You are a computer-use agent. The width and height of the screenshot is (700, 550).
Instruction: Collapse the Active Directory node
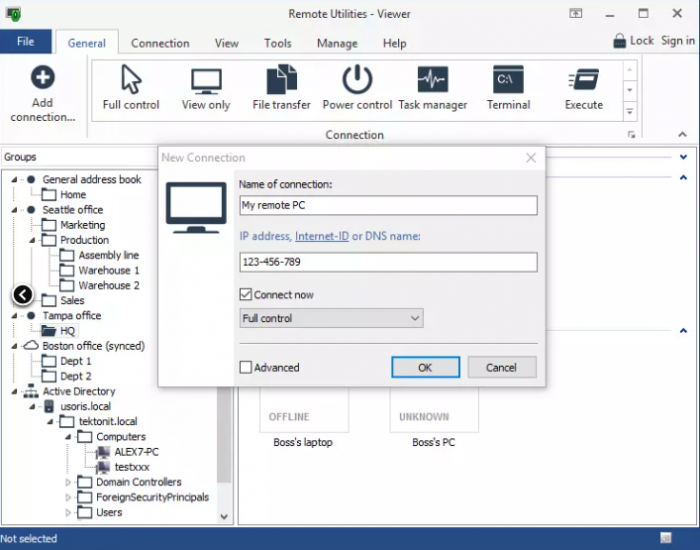pos(14,392)
